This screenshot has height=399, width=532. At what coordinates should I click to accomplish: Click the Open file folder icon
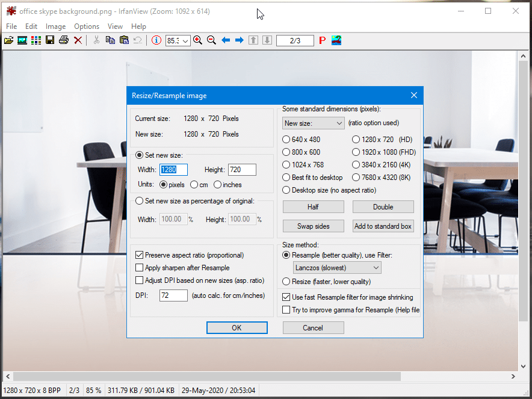coord(8,40)
